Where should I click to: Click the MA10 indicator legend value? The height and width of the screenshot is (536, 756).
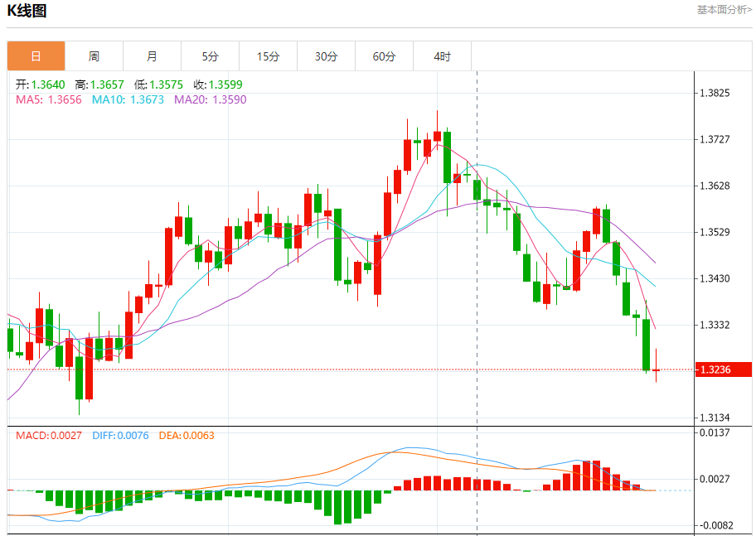click(128, 99)
